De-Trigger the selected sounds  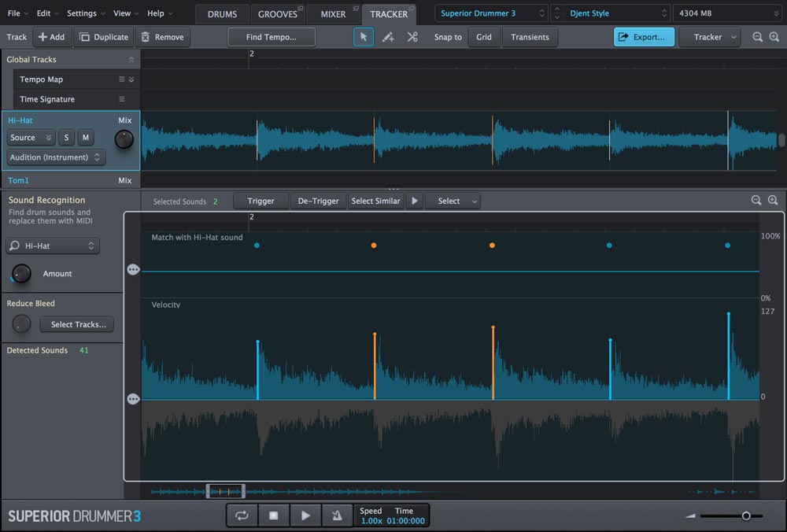[x=318, y=201]
